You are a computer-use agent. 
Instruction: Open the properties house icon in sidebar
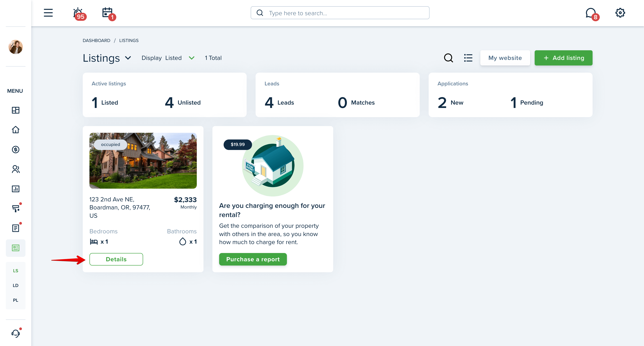15,130
